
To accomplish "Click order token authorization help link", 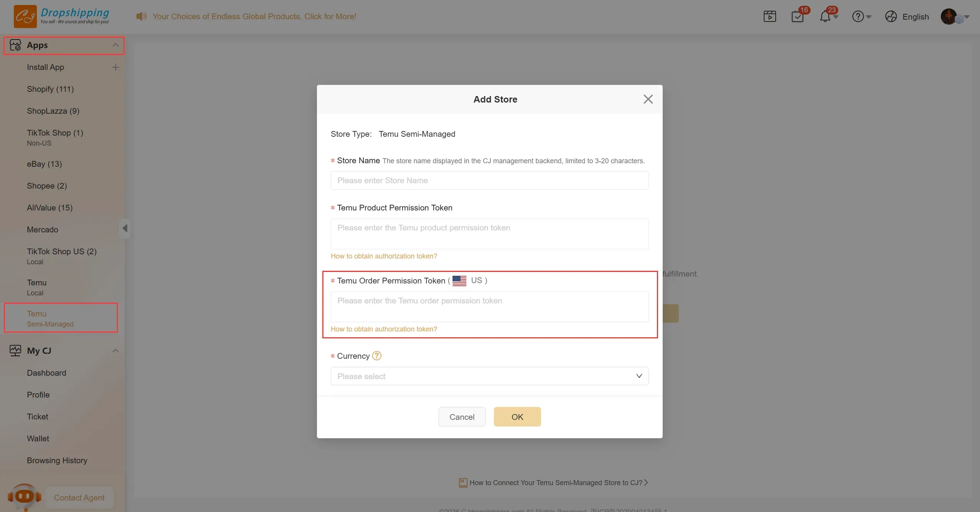I will pyautogui.click(x=383, y=329).
